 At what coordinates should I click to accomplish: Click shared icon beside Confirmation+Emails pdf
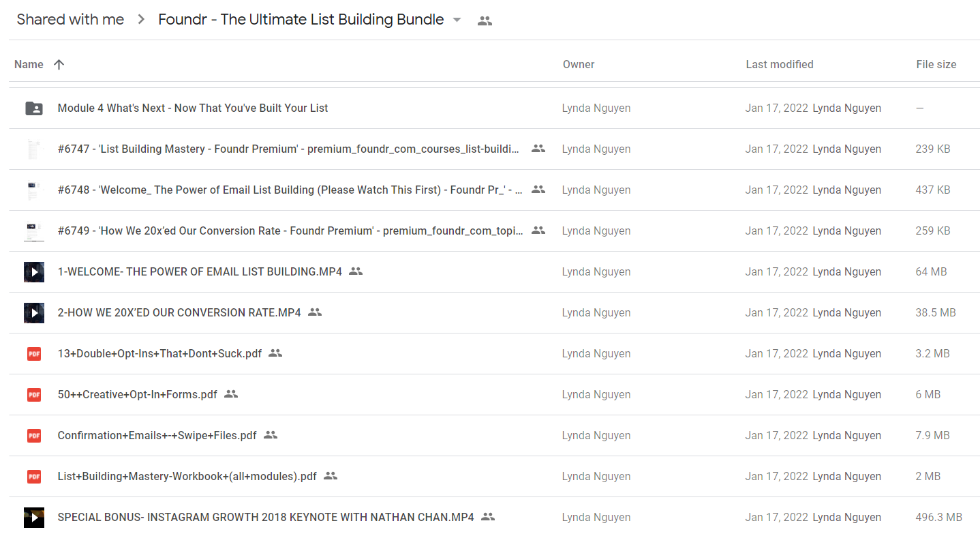(x=271, y=434)
